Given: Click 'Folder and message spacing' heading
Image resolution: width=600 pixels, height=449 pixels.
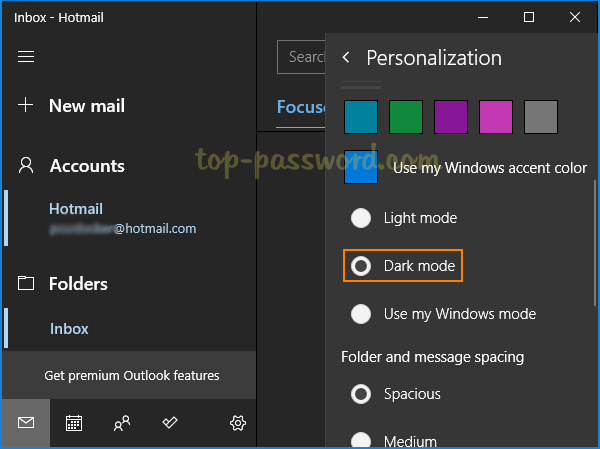Looking at the screenshot, I should [x=432, y=357].
